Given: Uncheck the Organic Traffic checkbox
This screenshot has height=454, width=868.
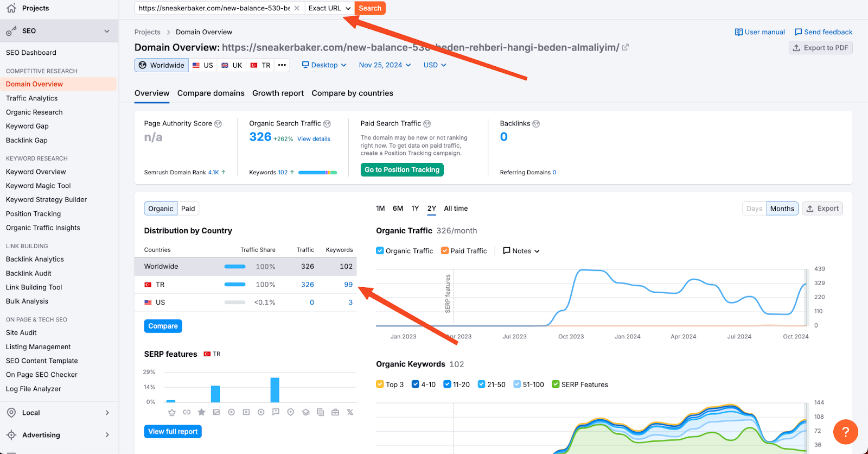Looking at the screenshot, I should coord(380,251).
